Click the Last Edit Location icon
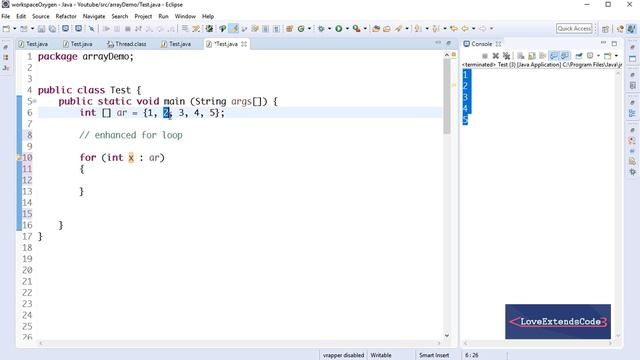The image size is (640, 360). 453,29
